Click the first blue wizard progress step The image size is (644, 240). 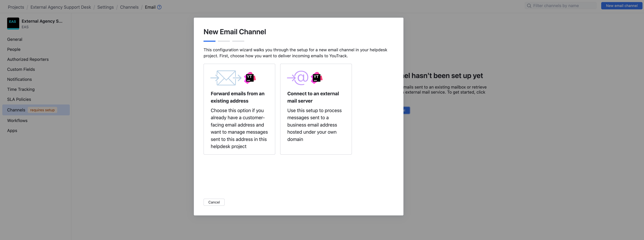pos(209,41)
